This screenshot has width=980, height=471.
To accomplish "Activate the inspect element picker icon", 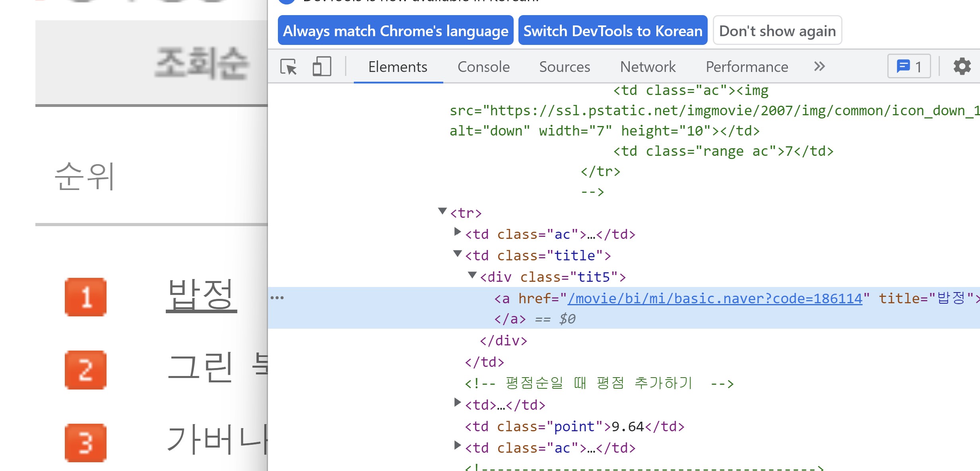I will coord(289,67).
